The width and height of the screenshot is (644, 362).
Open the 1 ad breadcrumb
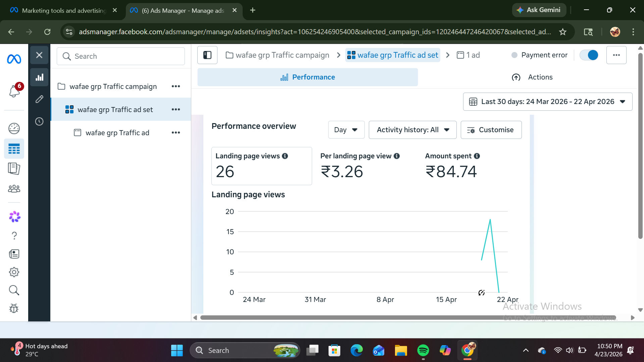468,55
